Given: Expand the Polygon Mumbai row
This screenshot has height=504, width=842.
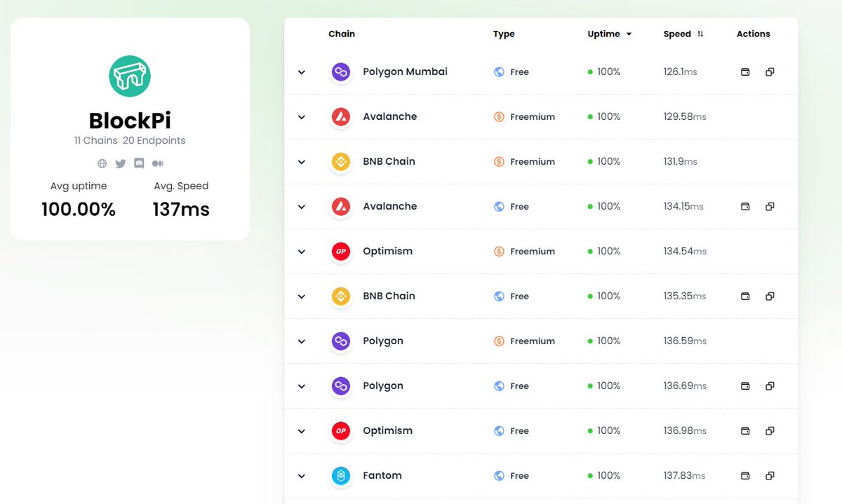Looking at the screenshot, I should (x=302, y=72).
